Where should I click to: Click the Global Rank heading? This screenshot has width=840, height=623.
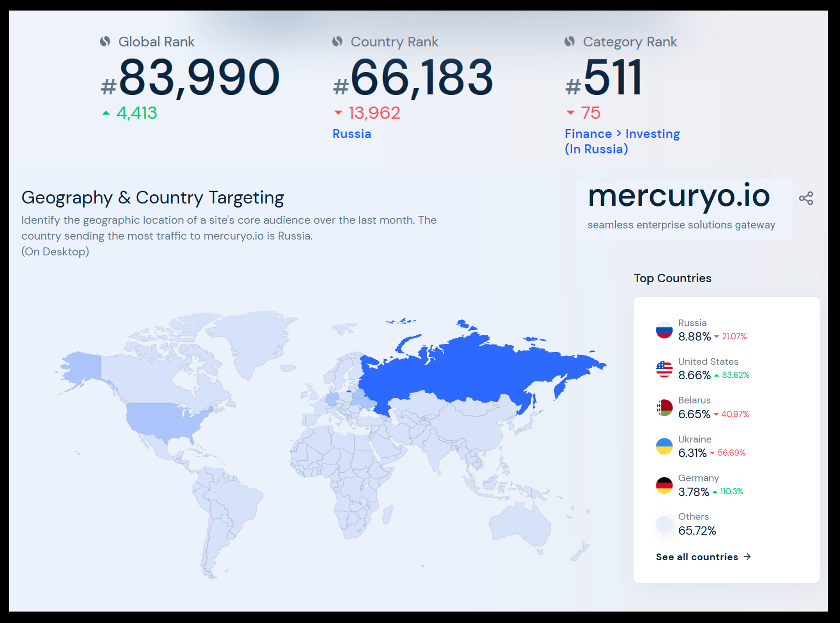pyautogui.click(x=156, y=42)
